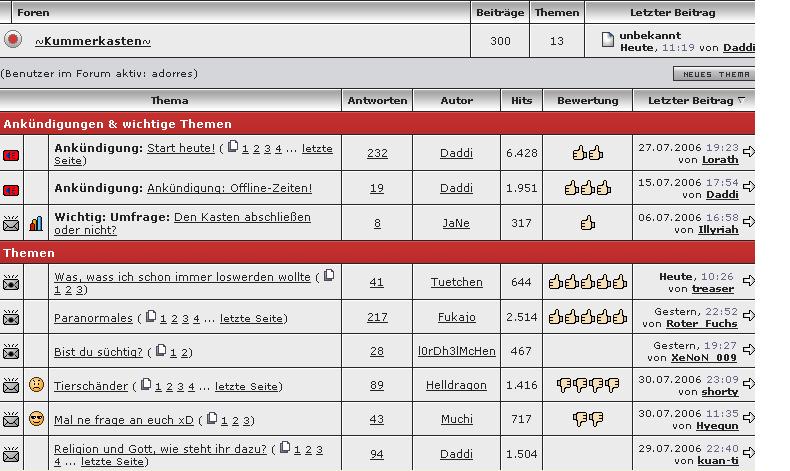790x471 pixels.
Task: Go to last post arrow for Paranormales
Action: pos(748,318)
